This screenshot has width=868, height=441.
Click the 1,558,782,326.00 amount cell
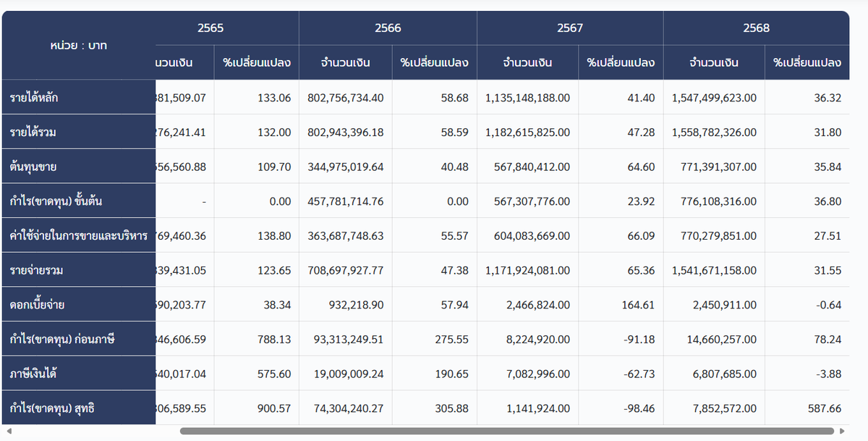coord(715,132)
